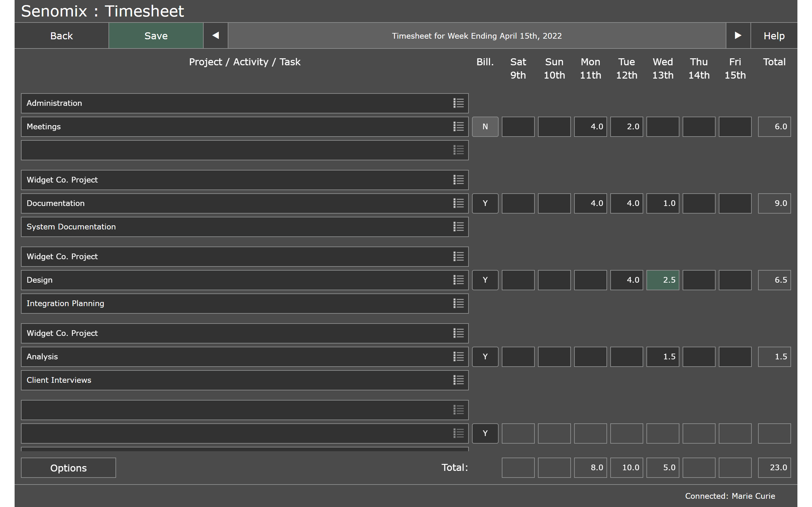The height and width of the screenshot is (507, 812).
Task: Open the task selector beside System Documentation
Action: [x=458, y=227]
